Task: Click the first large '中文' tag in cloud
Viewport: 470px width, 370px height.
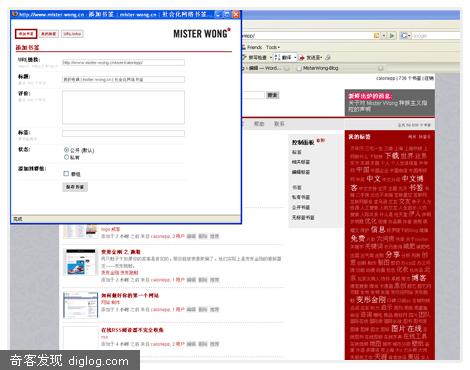Action: coord(373,179)
